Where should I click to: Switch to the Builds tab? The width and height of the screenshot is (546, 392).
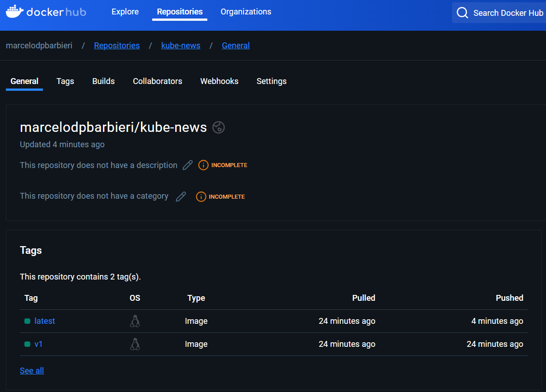tap(103, 81)
